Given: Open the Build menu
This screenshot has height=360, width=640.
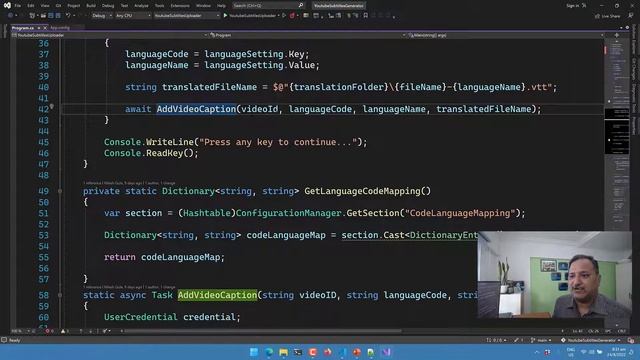Looking at the screenshot, I should (91, 6).
